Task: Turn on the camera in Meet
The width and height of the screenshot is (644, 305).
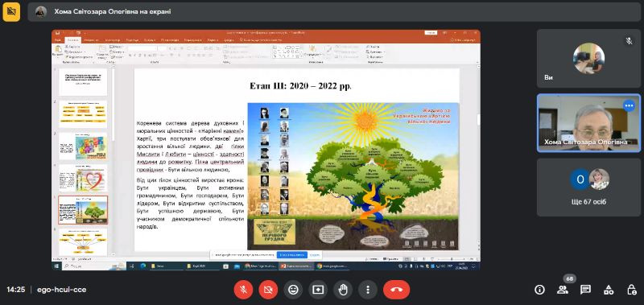Action: click(268, 290)
